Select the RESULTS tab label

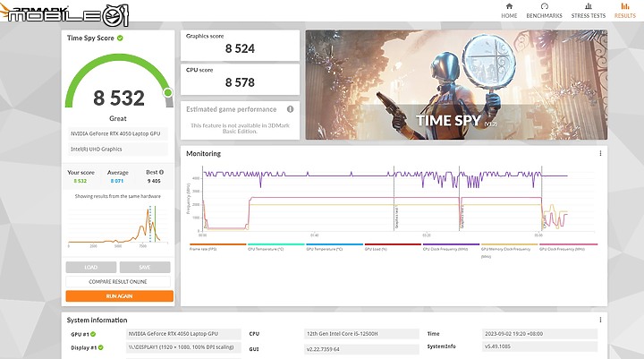click(624, 15)
